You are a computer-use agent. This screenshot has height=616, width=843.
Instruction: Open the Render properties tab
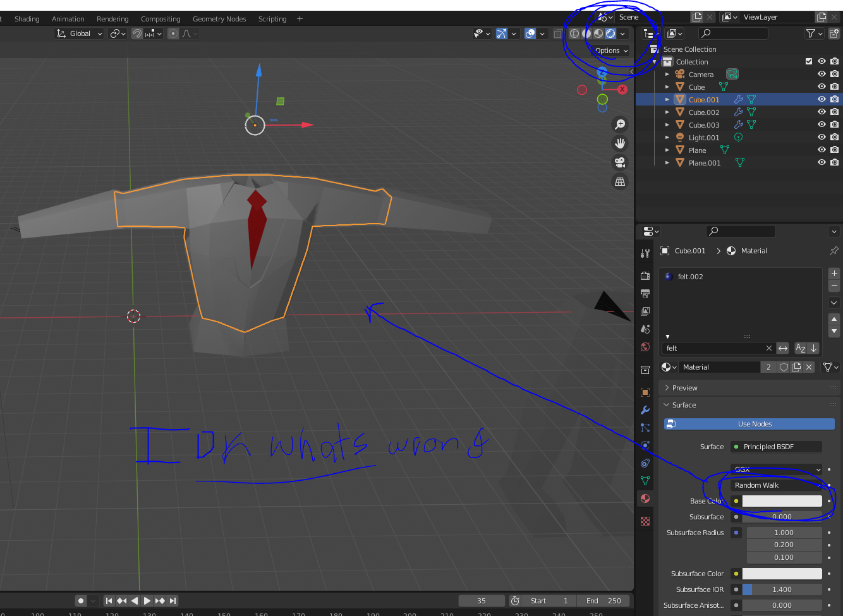point(645,276)
